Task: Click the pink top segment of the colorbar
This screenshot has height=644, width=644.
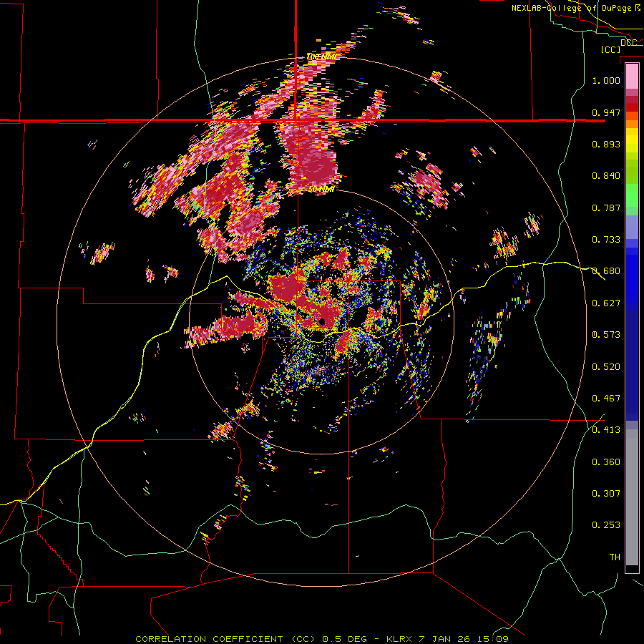Action: point(632,76)
